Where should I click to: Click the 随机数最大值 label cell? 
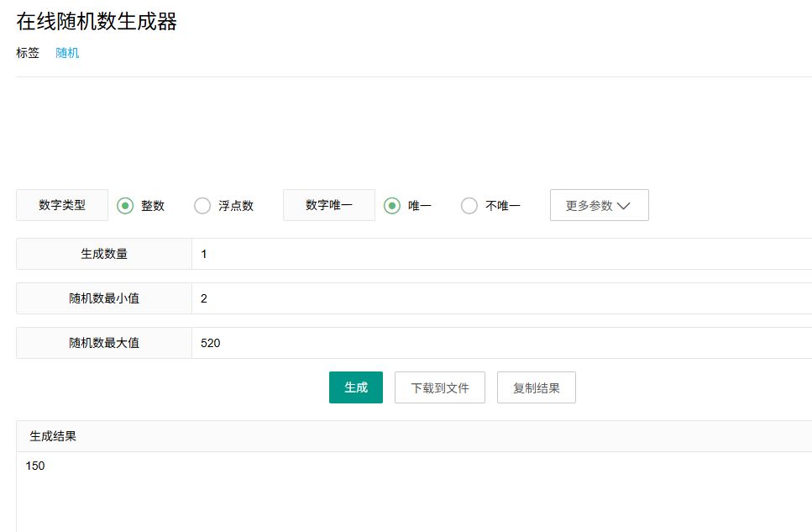point(104,343)
